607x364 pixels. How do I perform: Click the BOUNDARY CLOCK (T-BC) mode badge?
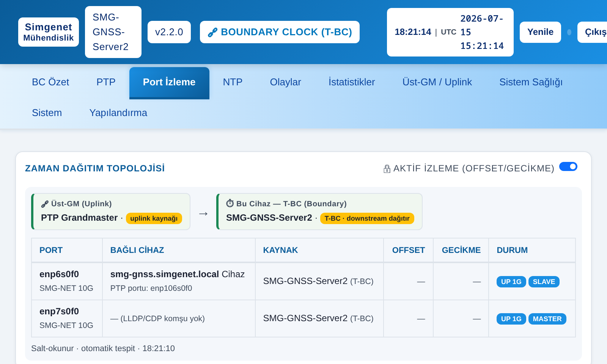(280, 32)
